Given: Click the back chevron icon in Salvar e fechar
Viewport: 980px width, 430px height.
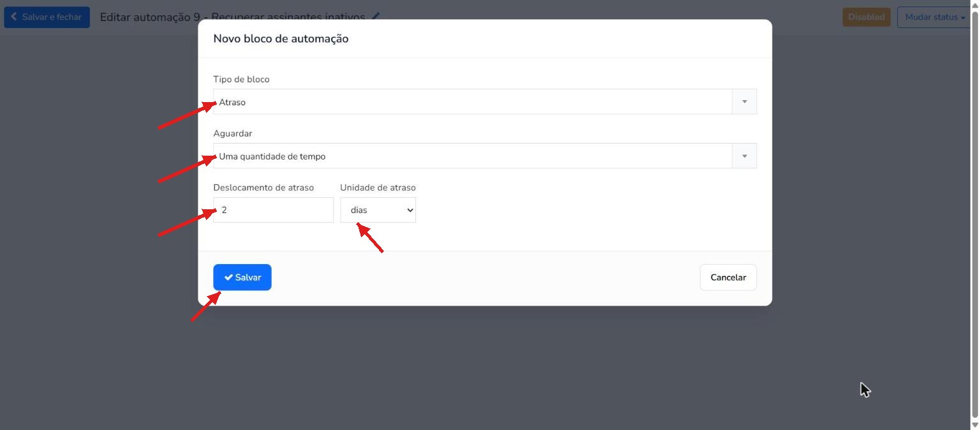Looking at the screenshot, I should click(x=14, y=17).
